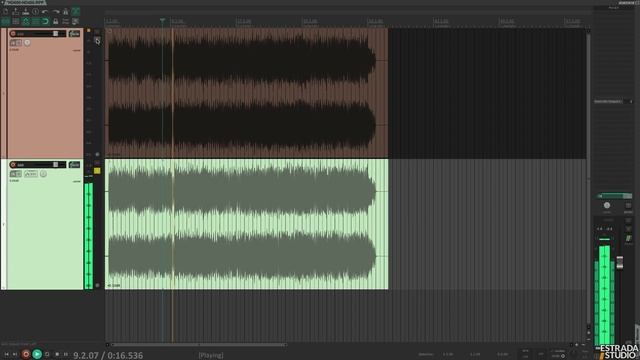The height and width of the screenshot is (360, 640).
Task: Toggle the first green icon in second toolbar row
Action: [5, 21]
